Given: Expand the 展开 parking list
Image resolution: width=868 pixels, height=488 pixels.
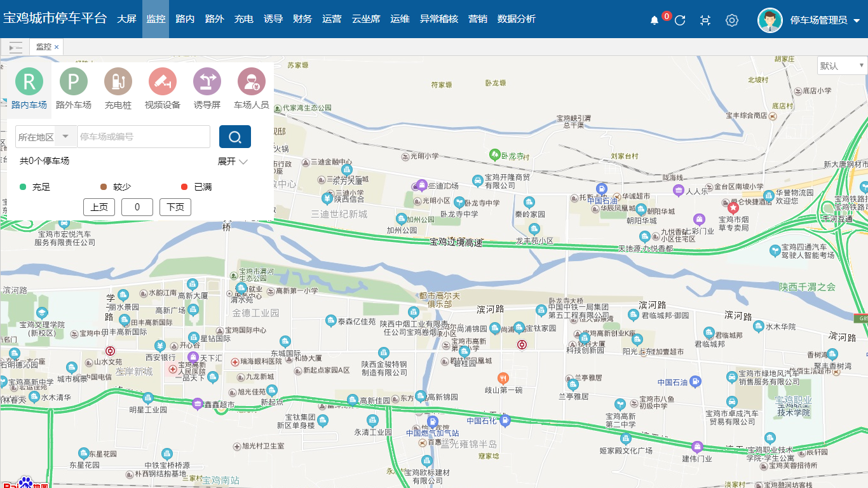Looking at the screenshot, I should pos(233,161).
